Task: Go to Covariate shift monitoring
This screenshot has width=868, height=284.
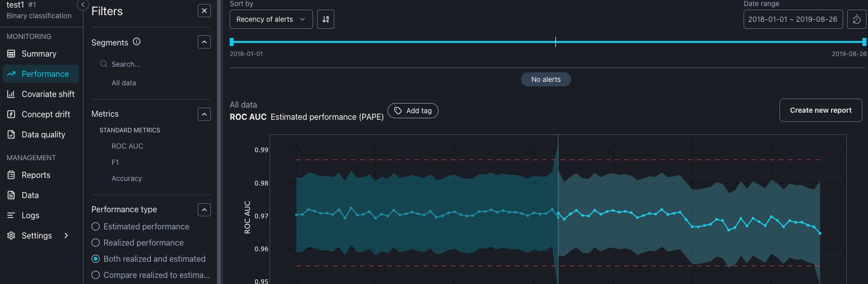Action: (48, 94)
